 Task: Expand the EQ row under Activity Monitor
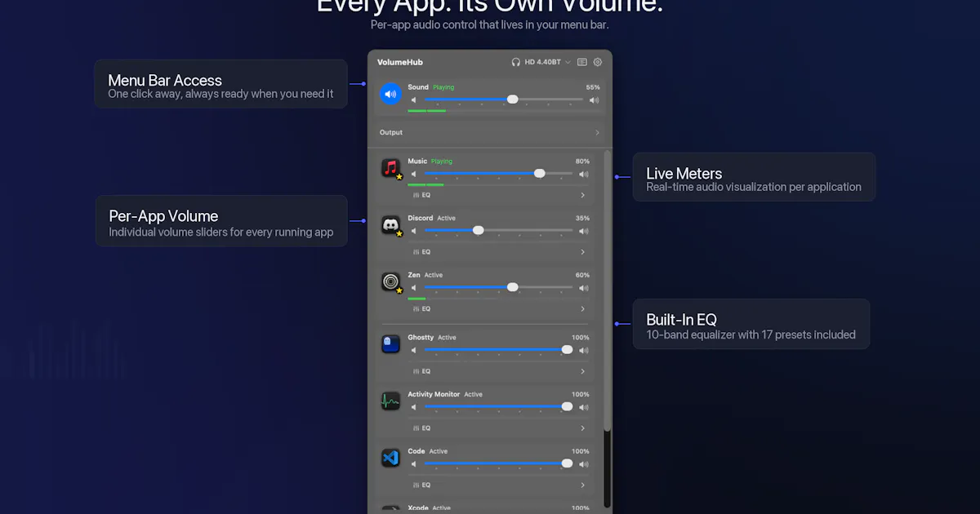[498, 428]
